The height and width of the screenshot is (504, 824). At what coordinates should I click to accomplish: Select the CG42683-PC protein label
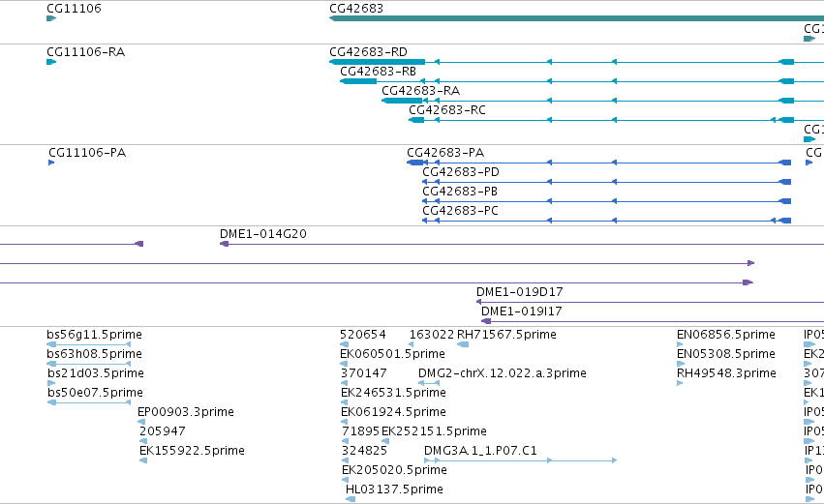[x=460, y=211]
